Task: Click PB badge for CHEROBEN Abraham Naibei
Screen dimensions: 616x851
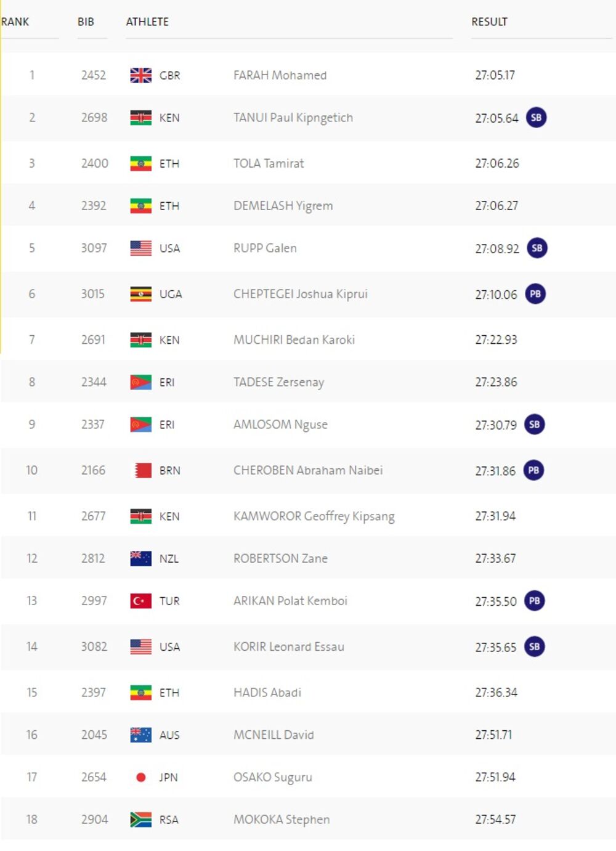Action: coord(533,471)
